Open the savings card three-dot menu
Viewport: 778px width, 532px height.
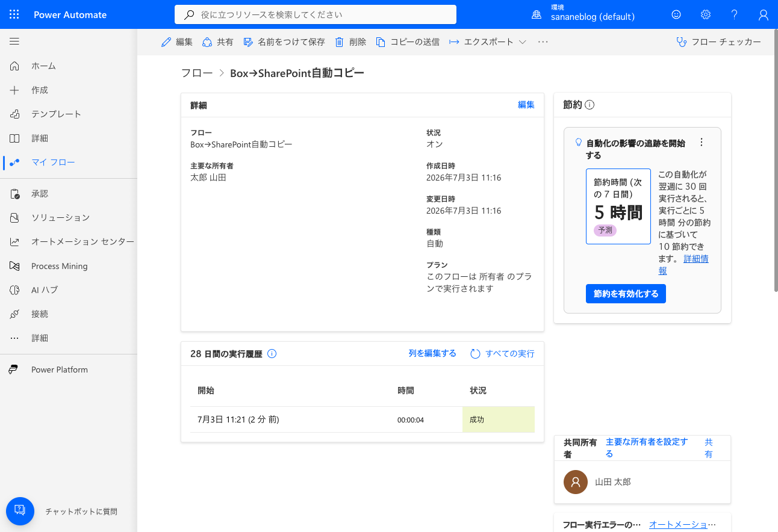tap(701, 143)
